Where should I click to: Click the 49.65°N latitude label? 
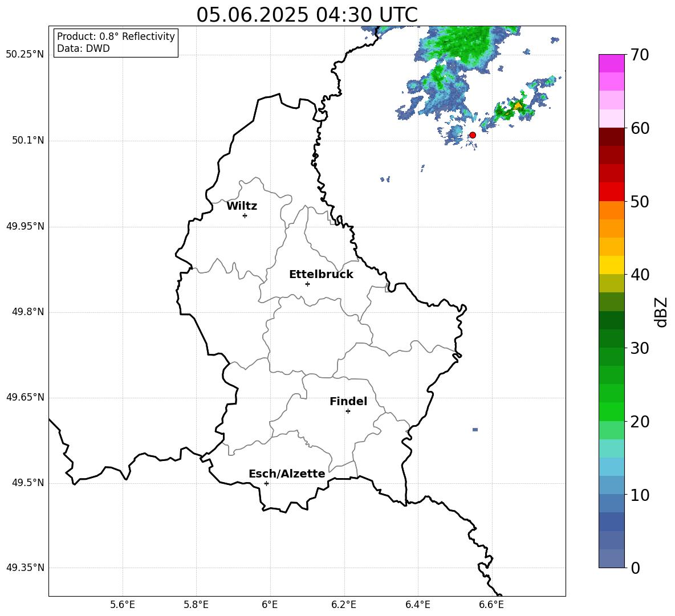25,397
